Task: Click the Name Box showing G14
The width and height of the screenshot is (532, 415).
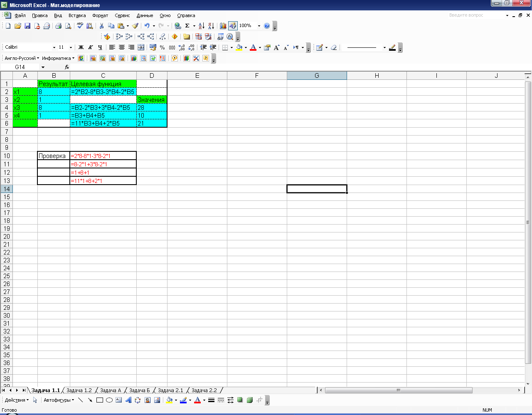Action: [x=20, y=67]
